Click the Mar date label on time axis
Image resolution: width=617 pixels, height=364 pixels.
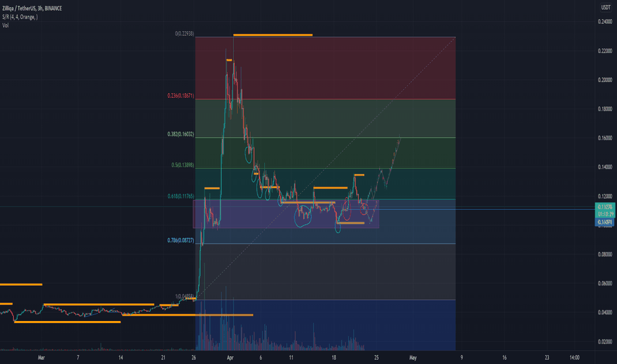click(x=41, y=357)
